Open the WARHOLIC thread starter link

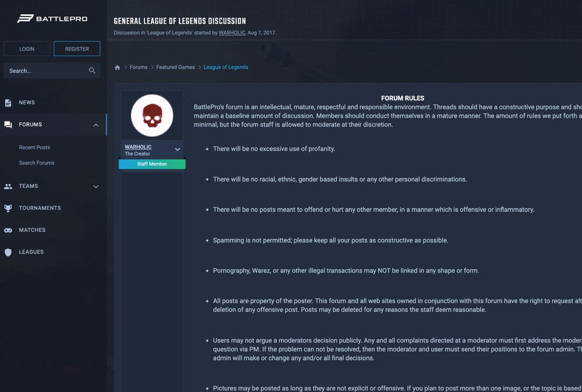tap(232, 33)
